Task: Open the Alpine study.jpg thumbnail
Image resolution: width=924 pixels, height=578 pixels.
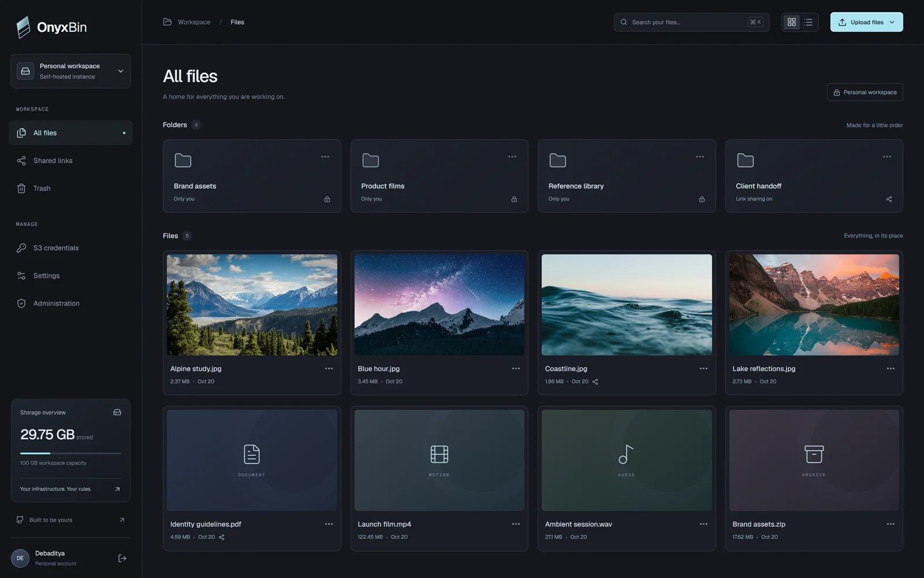Action: pos(252,305)
